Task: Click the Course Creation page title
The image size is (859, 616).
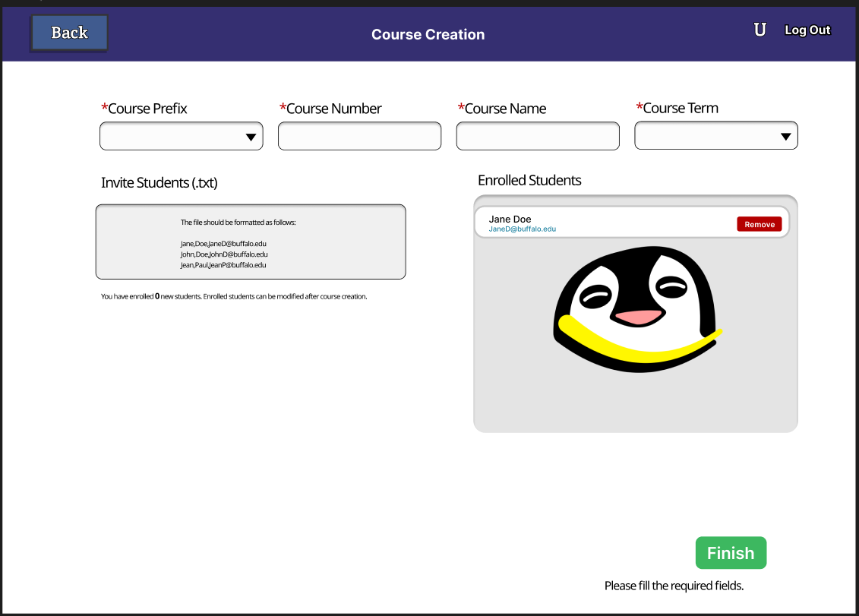Action: click(x=428, y=34)
